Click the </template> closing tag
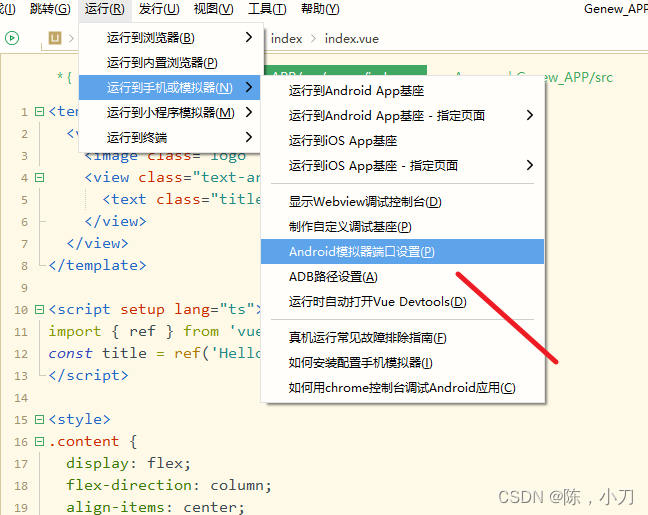 point(98,265)
